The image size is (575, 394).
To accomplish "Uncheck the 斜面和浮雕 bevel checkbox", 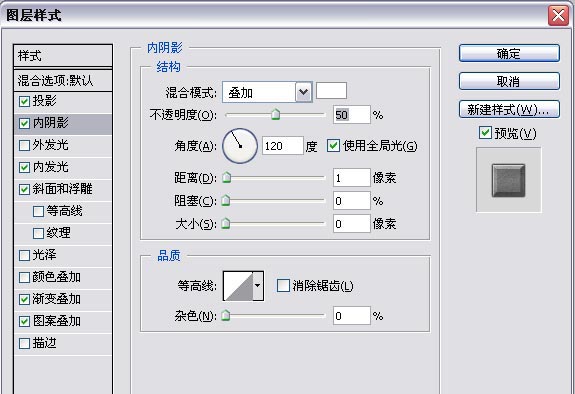I will (24, 189).
